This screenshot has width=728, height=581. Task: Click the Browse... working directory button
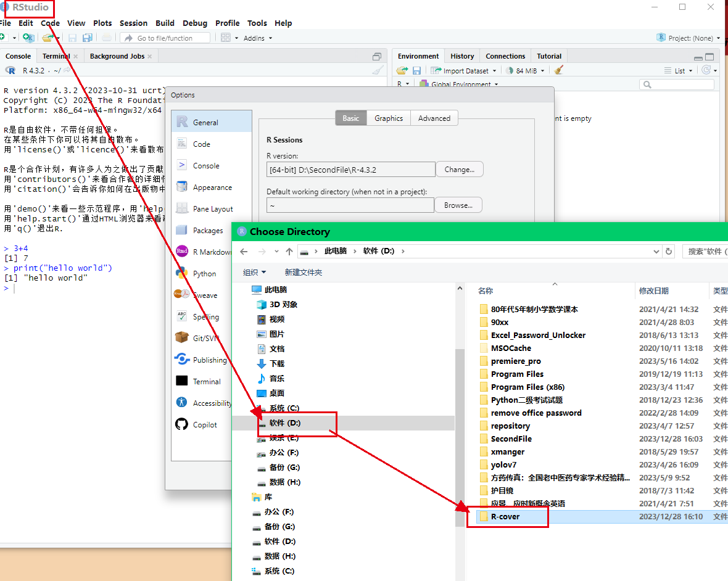point(458,205)
